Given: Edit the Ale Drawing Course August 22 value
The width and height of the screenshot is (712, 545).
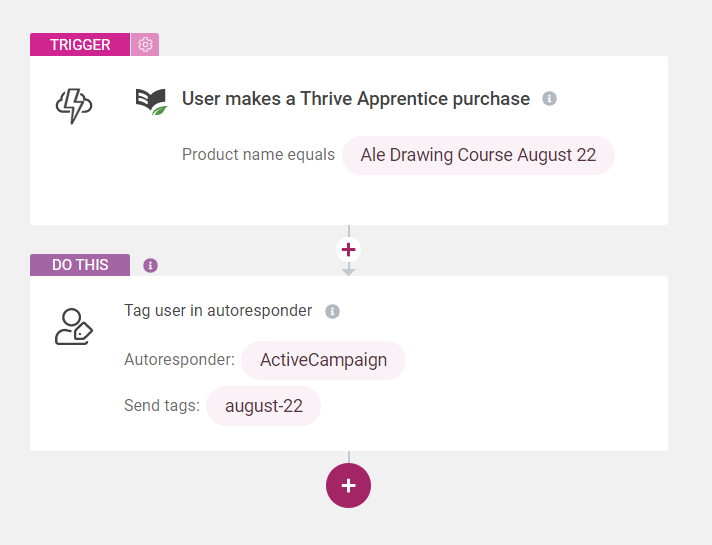Looking at the screenshot, I should coord(478,155).
